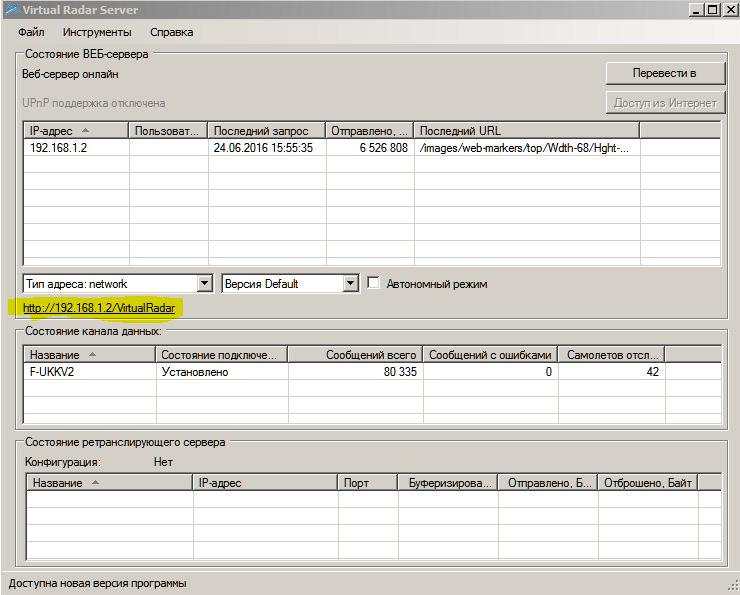Click the Последний URL column header
Image resolution: width=740 pixels, height=595 pixels.
(526, 131)
